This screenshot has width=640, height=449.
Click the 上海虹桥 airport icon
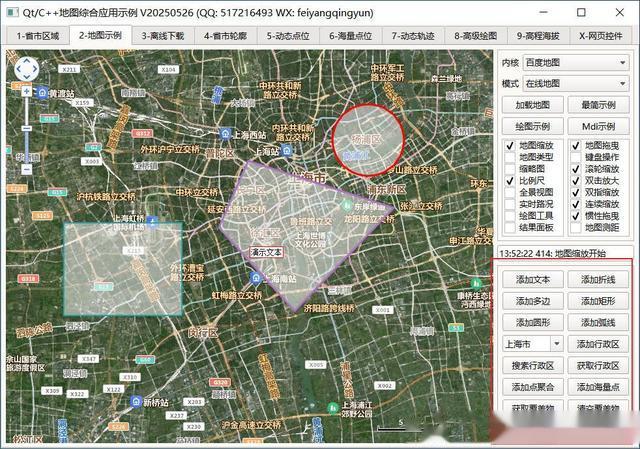(x=153, y=222)
